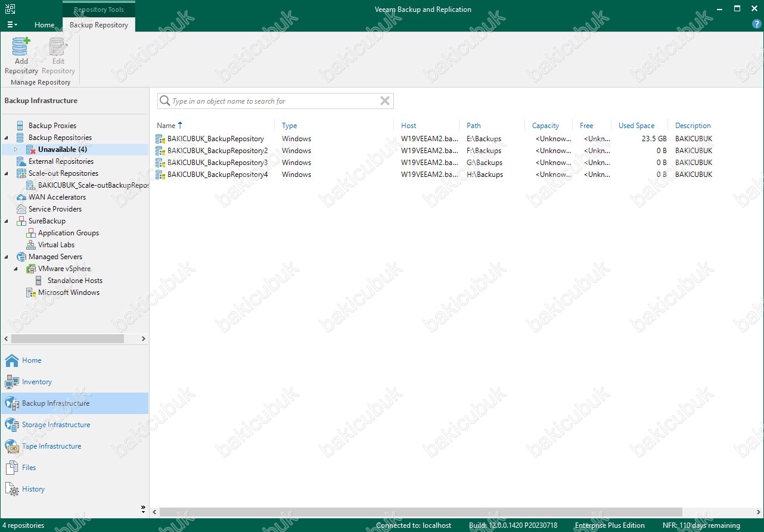Click the Add Repository icon
764x532 pixels.
21,46
